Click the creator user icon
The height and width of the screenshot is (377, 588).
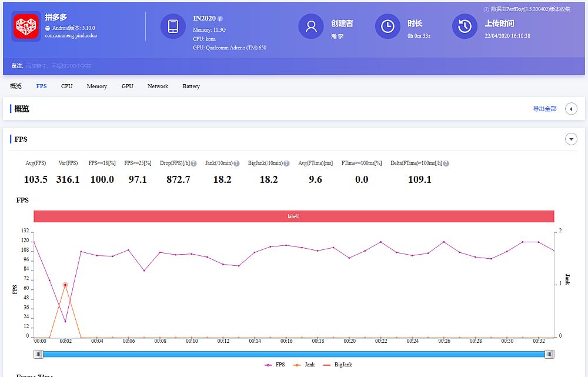point(311,26)
